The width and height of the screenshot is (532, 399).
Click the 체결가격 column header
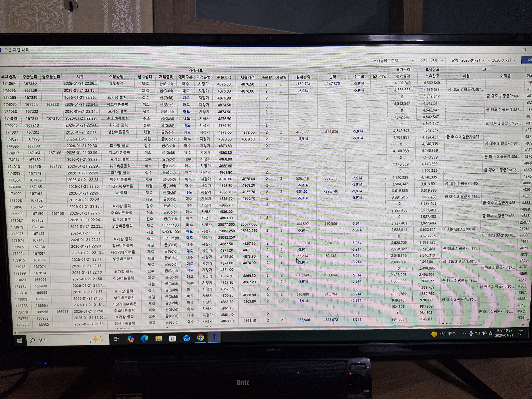click(x=248, y=77)
